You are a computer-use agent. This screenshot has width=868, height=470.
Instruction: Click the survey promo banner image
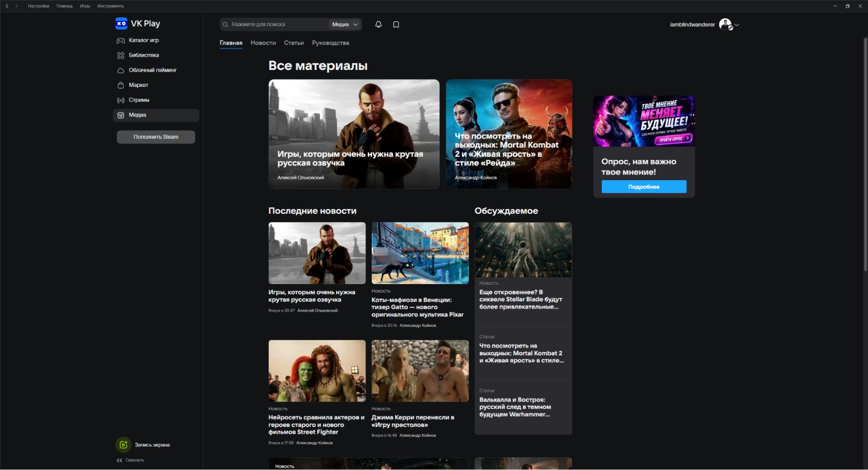(x=644, y=121)
